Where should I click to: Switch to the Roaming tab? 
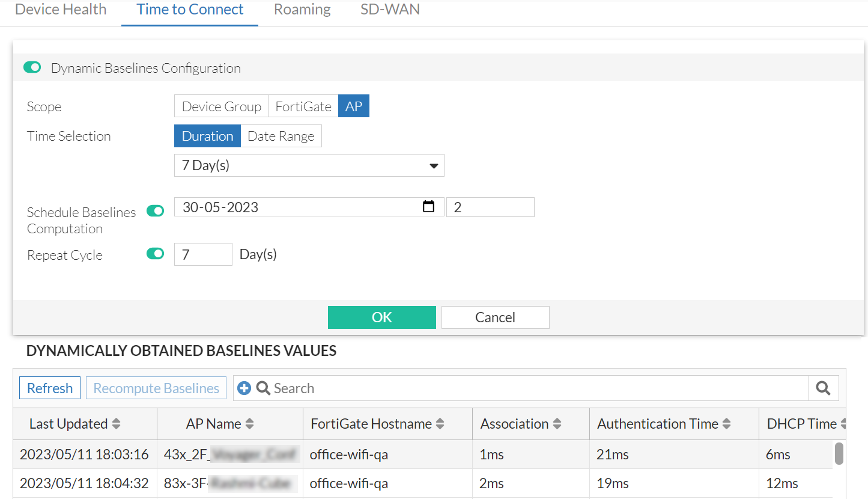[x=302, y=10]
